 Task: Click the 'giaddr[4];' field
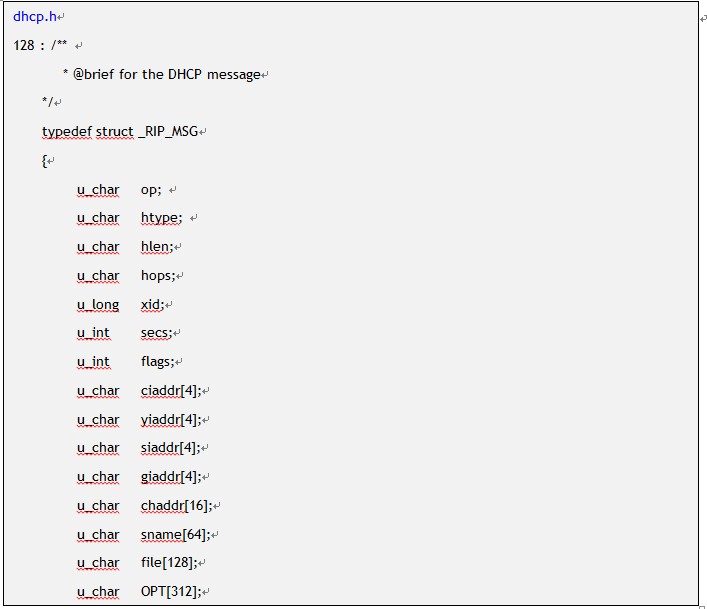(171, 477)
